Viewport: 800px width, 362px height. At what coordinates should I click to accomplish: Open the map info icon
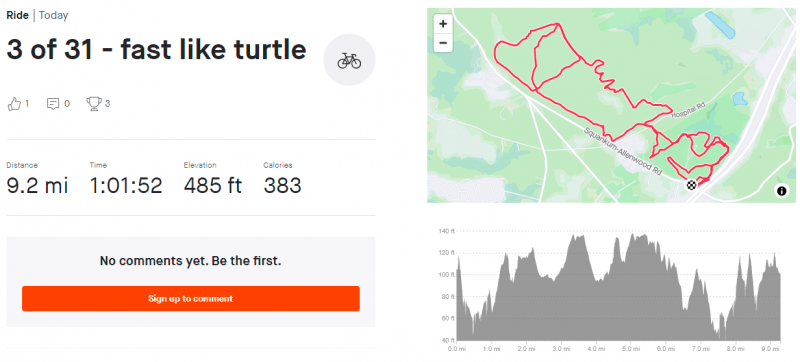coord(781,191)
